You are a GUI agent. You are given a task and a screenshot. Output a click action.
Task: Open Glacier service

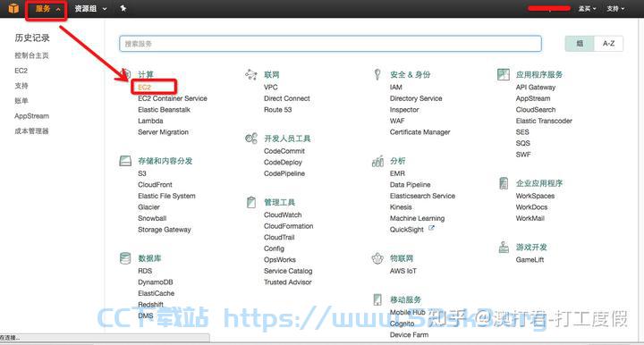coord(148,207)
